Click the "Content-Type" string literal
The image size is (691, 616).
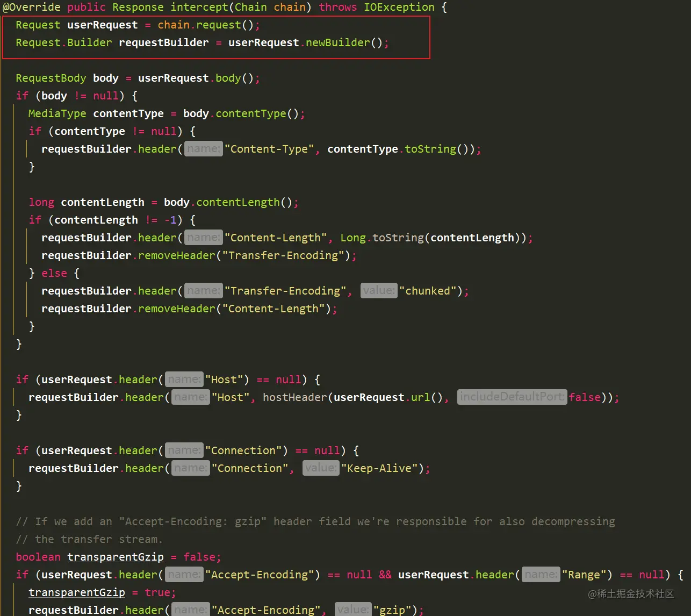tap(269, 149)
